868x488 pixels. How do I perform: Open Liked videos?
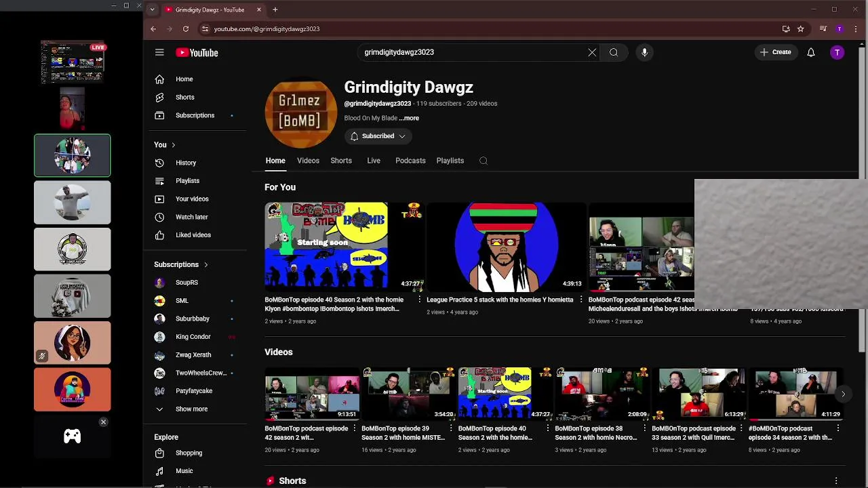pos(197,235)
